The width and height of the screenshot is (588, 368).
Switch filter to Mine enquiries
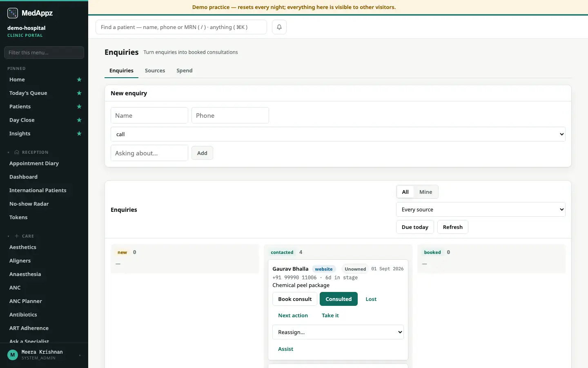(425, 192)
